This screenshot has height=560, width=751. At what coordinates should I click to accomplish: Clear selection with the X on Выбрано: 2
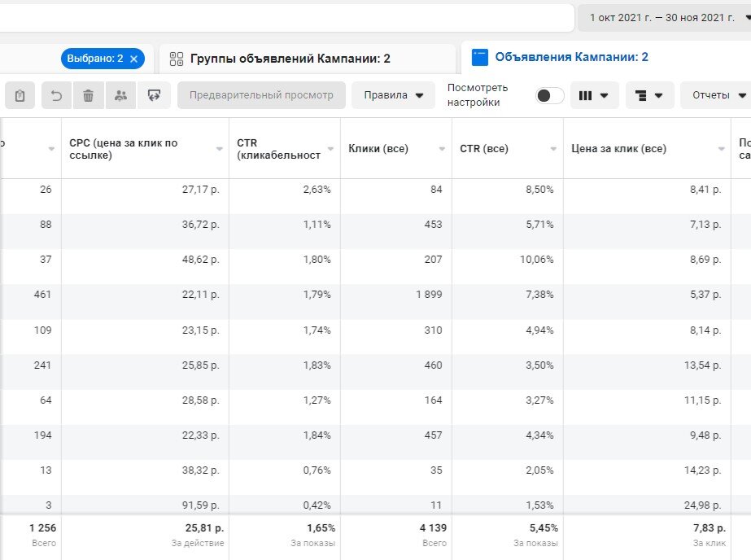(x=134, y=59)
